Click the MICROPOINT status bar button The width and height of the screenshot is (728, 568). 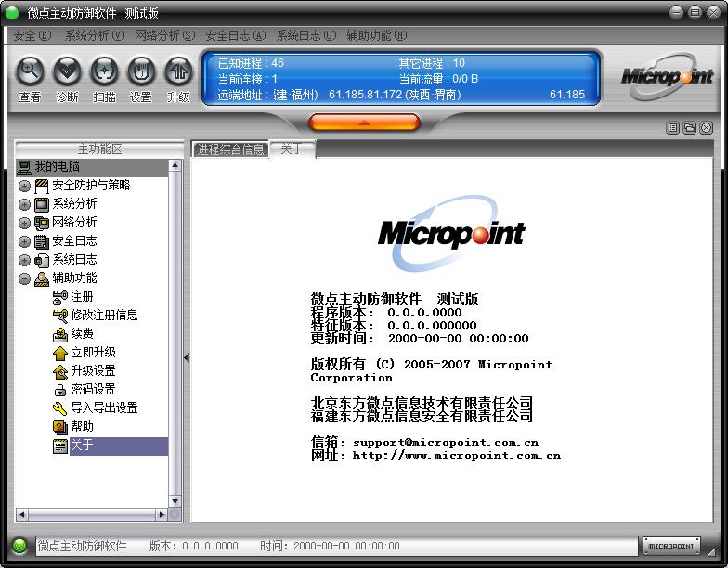(671, 546)
